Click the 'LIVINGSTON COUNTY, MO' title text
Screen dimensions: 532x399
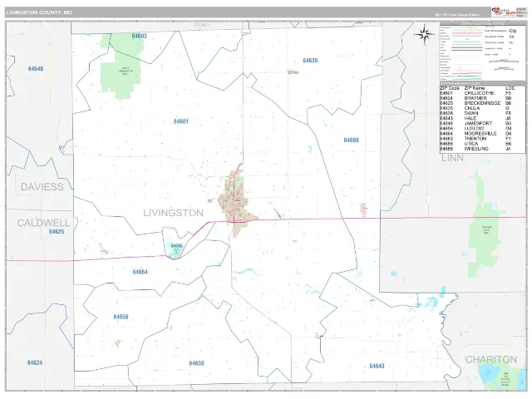click(39, 12)
